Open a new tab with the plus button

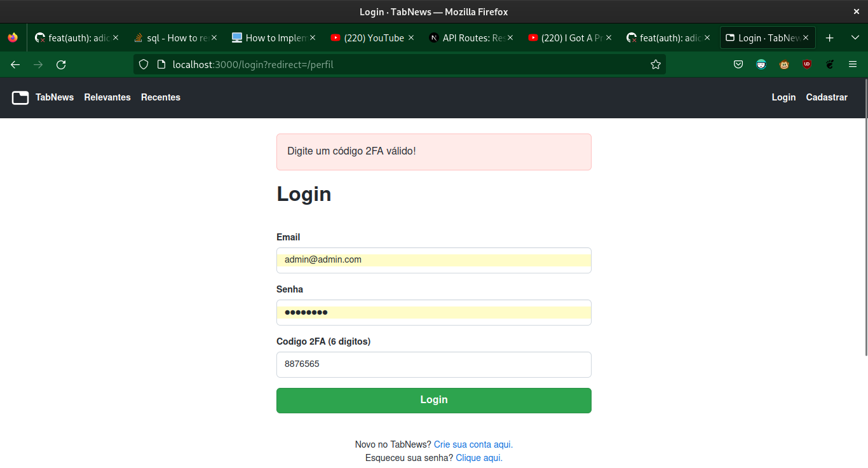(x=829, y=38)
